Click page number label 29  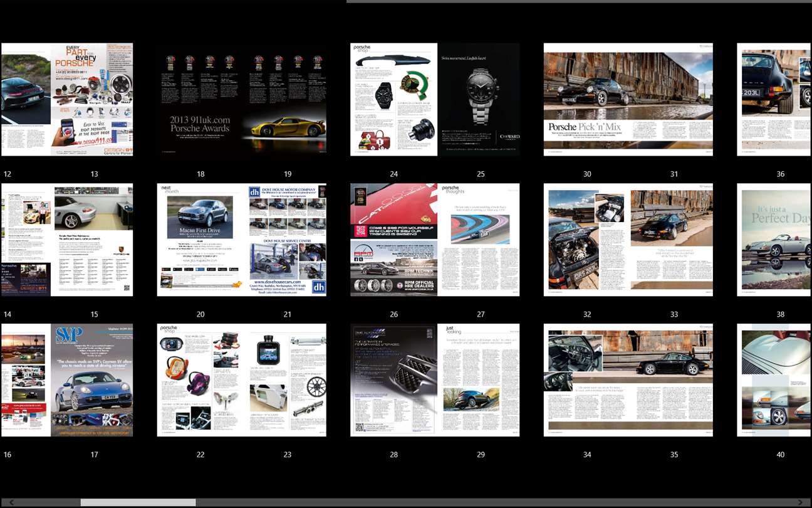(x=481, y=455)
